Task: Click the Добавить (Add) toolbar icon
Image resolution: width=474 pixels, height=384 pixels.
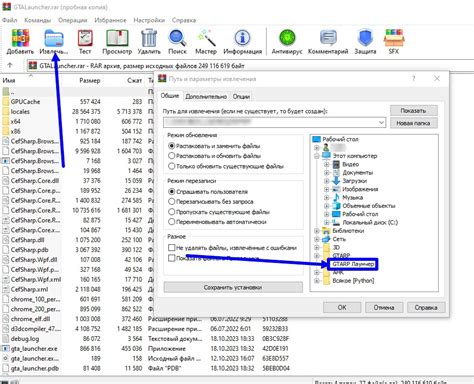Action: tap(20, 38)
